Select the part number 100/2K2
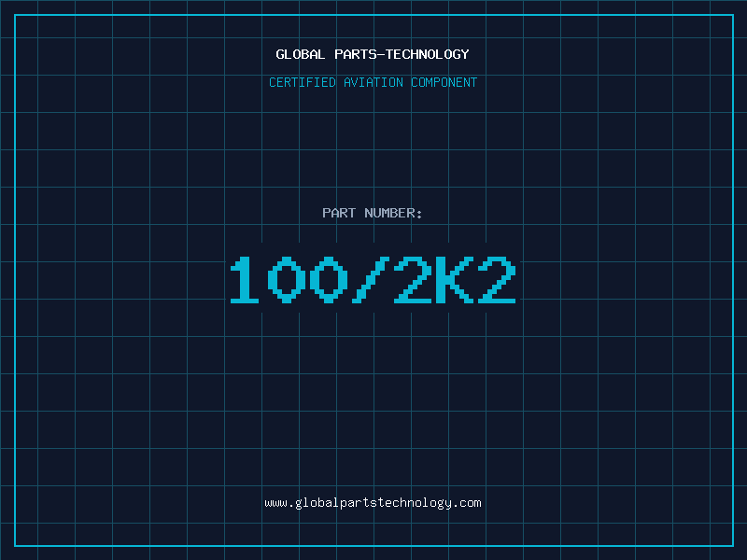 point(373,279)
